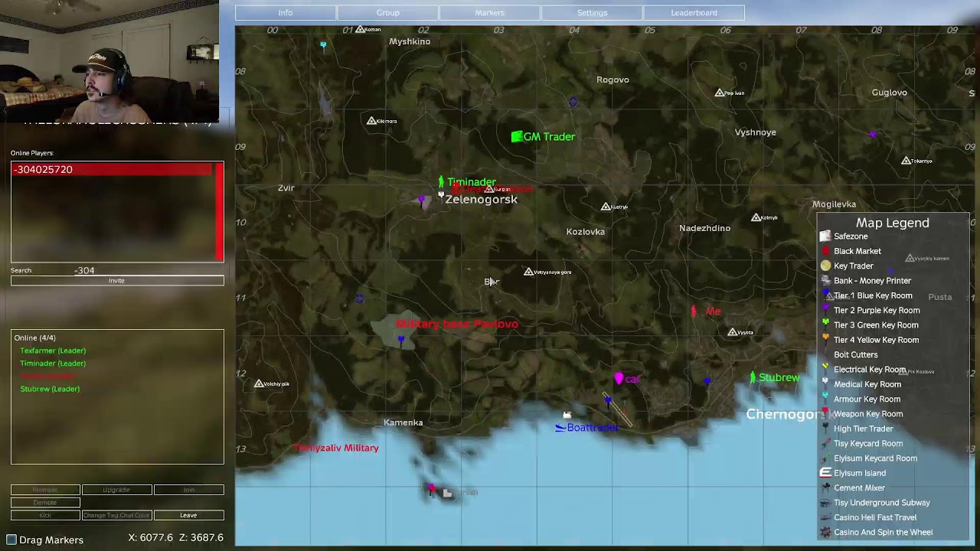Switch to the Group tab
Screen dimensions: 980x551
[387, 13]
